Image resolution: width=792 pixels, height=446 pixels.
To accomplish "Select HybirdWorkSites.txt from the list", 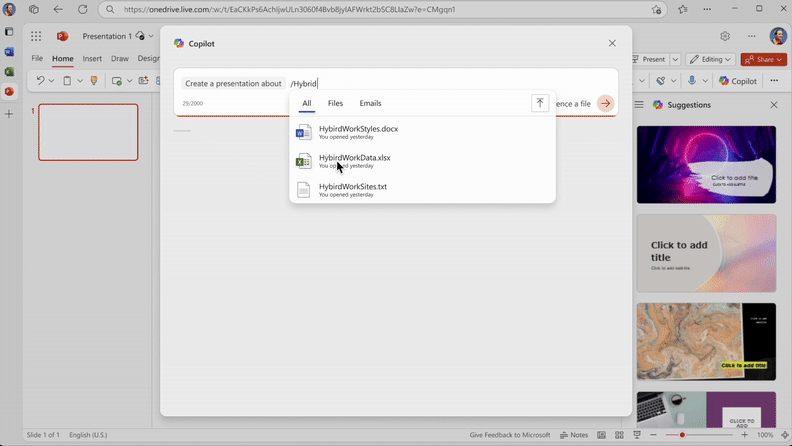I will point(422,190).
